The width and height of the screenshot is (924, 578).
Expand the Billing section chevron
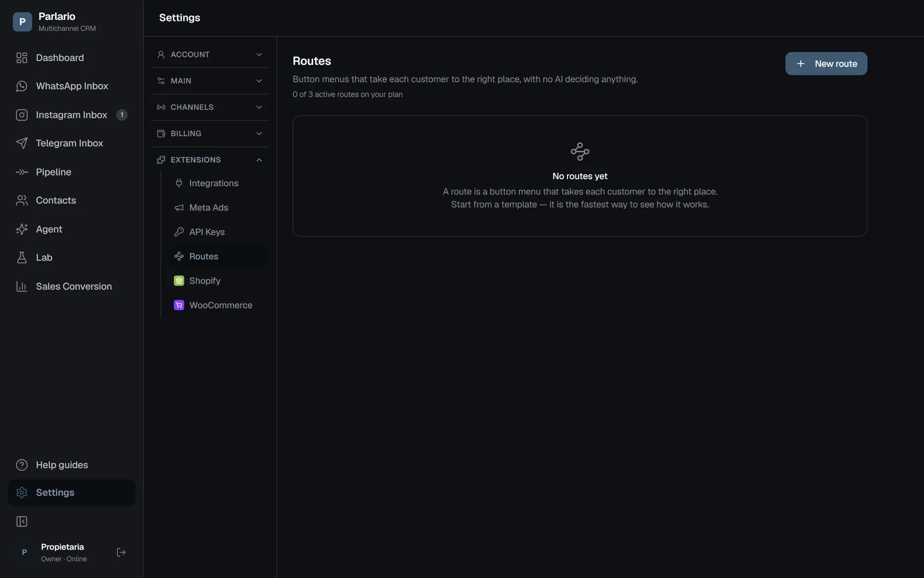(x=259, y=134)
